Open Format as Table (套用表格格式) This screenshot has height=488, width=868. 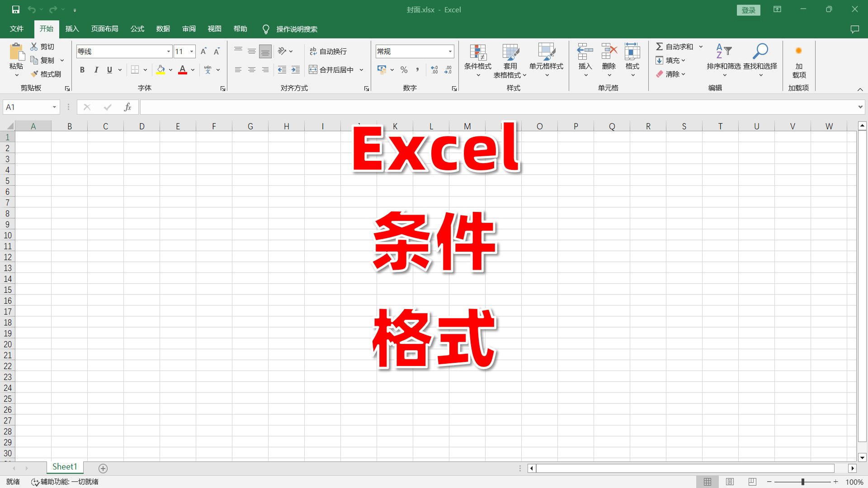point(510,61)
